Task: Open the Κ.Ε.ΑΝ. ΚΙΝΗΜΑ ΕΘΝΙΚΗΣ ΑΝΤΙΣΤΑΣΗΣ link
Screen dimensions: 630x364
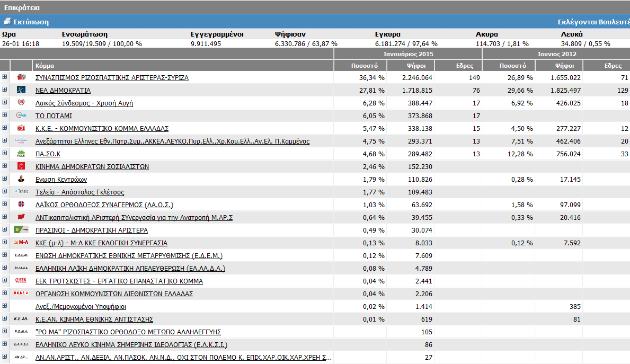Action: click(94, 319)
